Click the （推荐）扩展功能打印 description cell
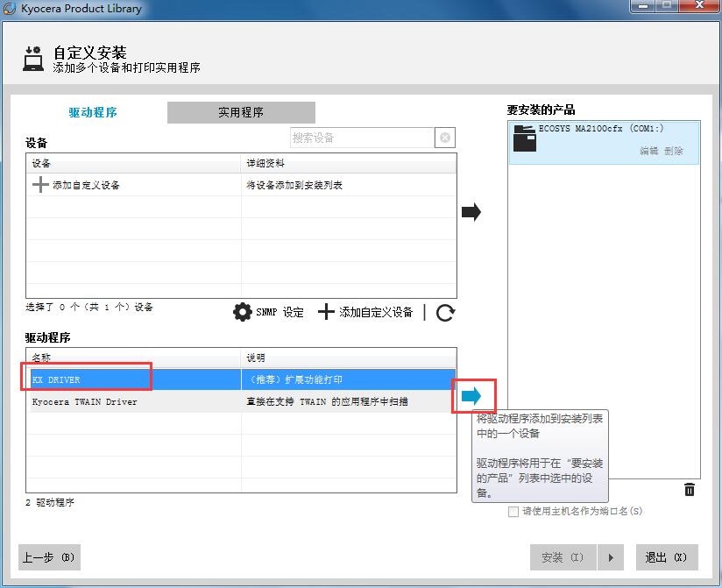 (x=349, y=379)
